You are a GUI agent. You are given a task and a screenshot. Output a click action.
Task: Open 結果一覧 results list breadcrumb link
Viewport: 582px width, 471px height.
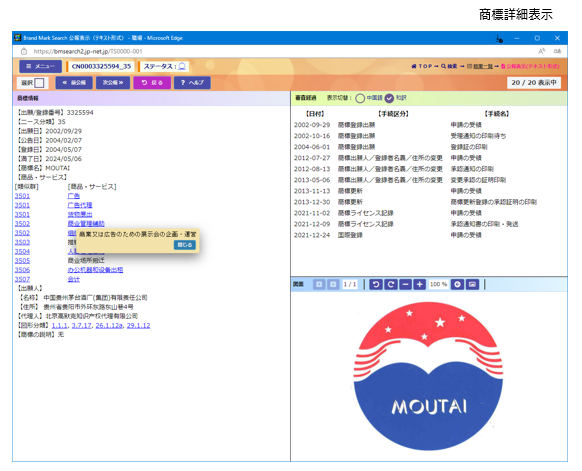480,66
